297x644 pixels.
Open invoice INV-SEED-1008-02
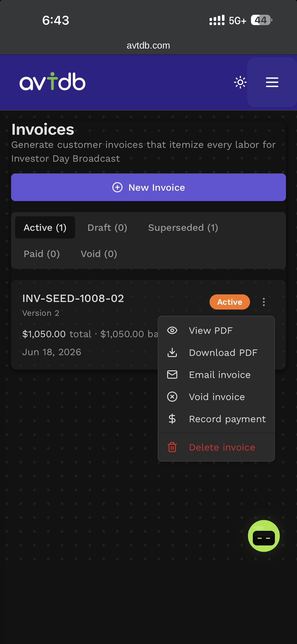(73, 298)
